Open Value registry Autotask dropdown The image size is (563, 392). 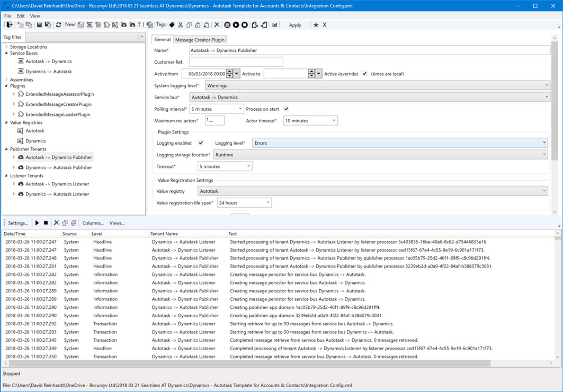tap(373, 191)
